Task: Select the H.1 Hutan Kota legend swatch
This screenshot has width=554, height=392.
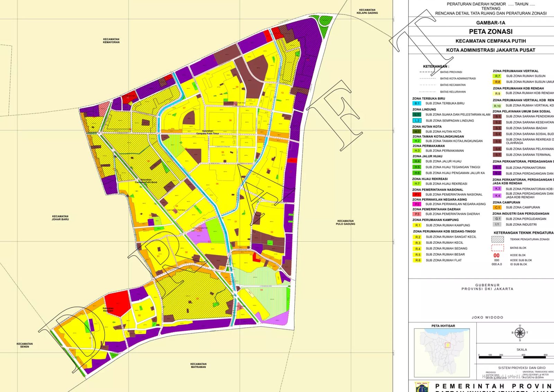Action: pos(417,132)
